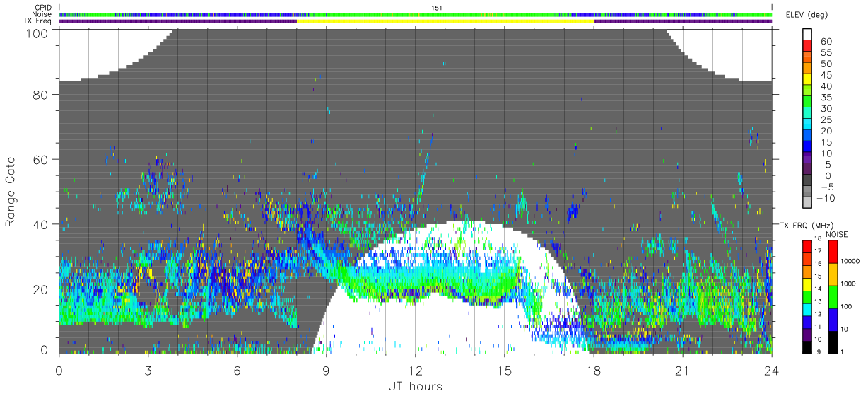Click the '0' tick on the UT hours axis
This screenshot has width=868, height=401.
click(x=59, y=370)
